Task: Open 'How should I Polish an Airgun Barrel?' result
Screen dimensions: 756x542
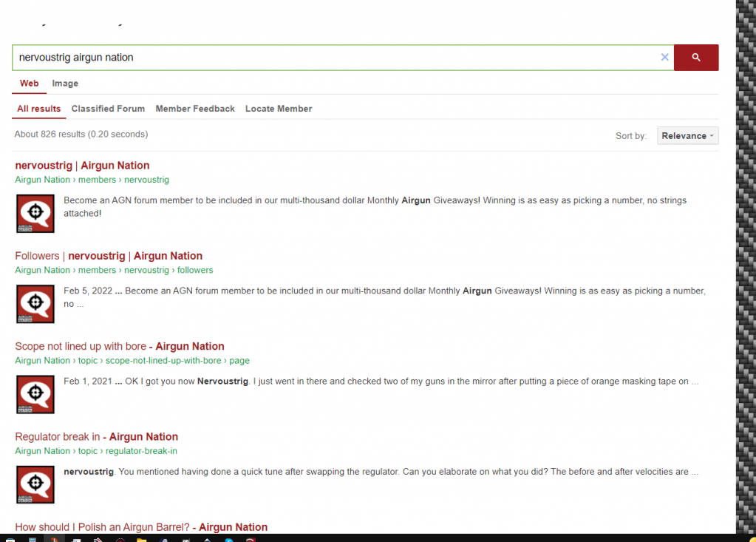Action: coord(141,527)
